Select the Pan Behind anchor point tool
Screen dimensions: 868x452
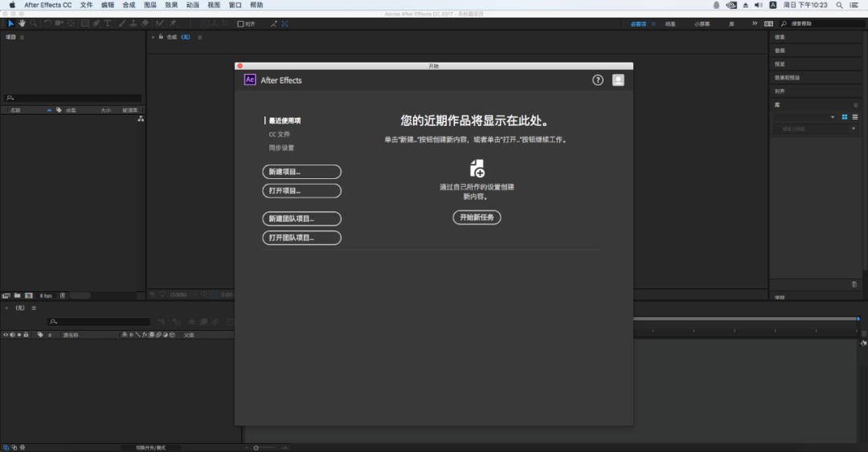tap(71, 23)
